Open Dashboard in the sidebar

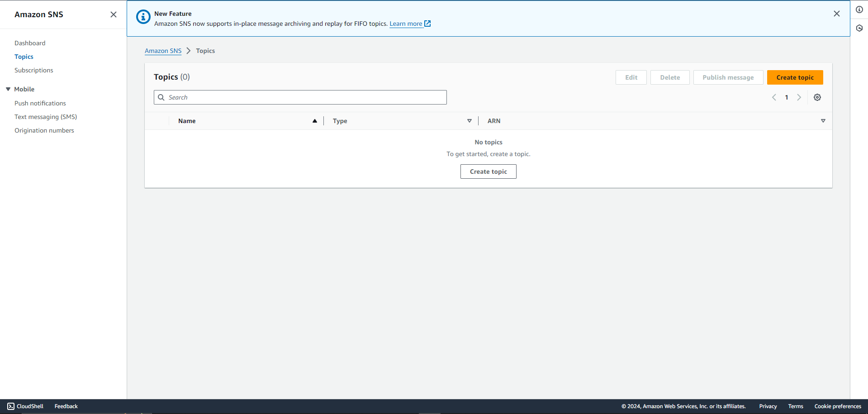[30, 43]
